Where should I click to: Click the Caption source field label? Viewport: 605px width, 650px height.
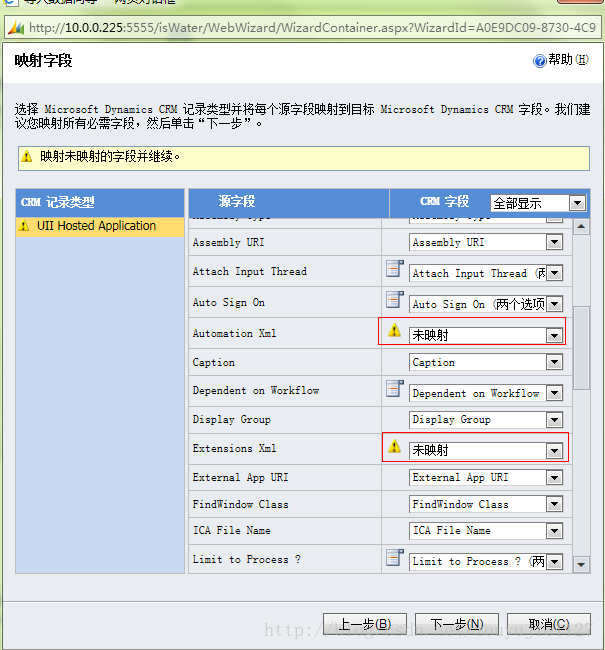tap(214, 362)
